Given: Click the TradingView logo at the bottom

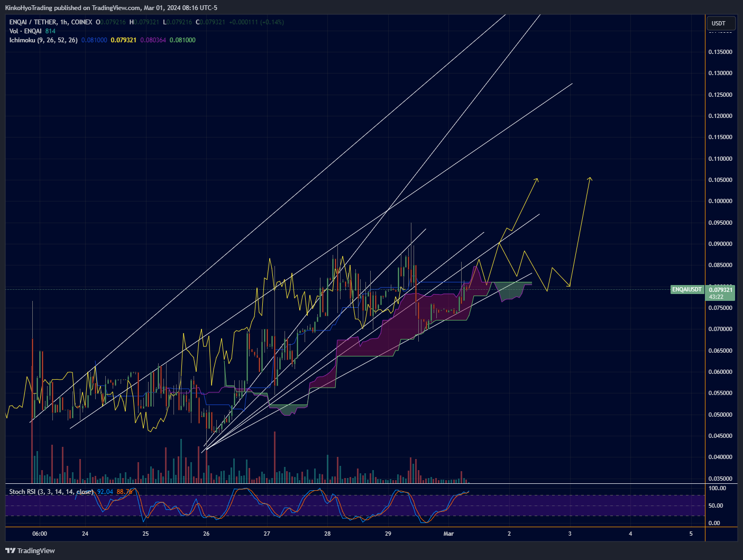Looking at the screenshot, I should 30,550.
